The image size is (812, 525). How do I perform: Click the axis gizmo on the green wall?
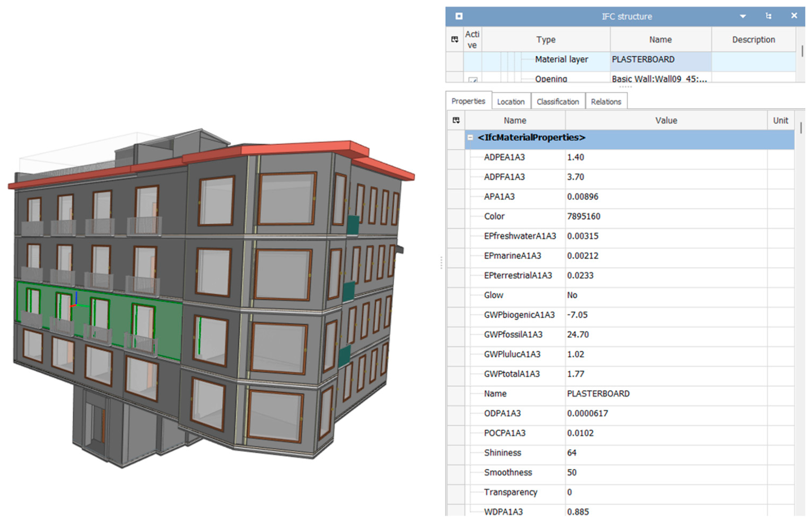76,304
